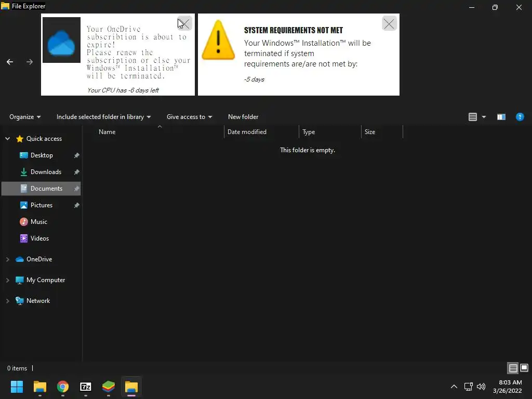Open first File Explorer taskbar icon
Screen dimensions: 532x399
[x=39, y=387]
